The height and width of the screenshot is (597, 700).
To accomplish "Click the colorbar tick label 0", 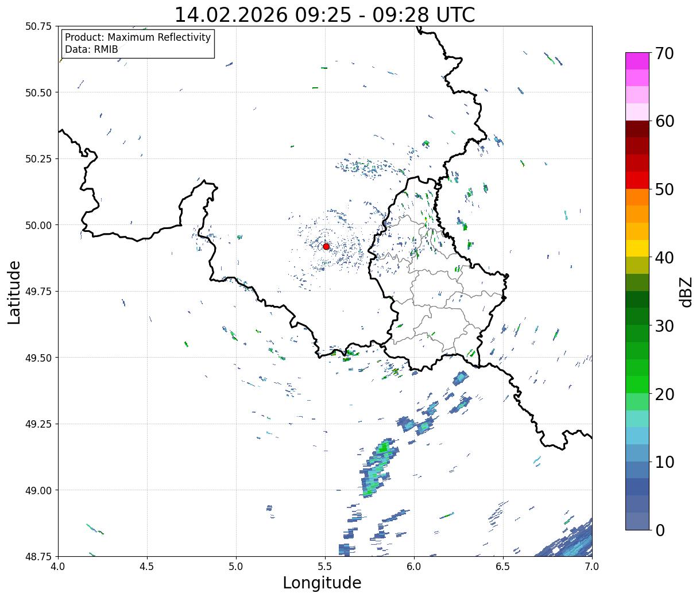I will click(660, 530).
